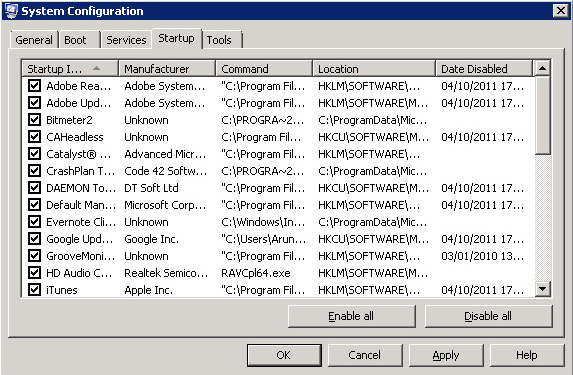Toggle the CAHeadless checkbox
The width and height of the screenshot is (573, 375).
(34, 137)
